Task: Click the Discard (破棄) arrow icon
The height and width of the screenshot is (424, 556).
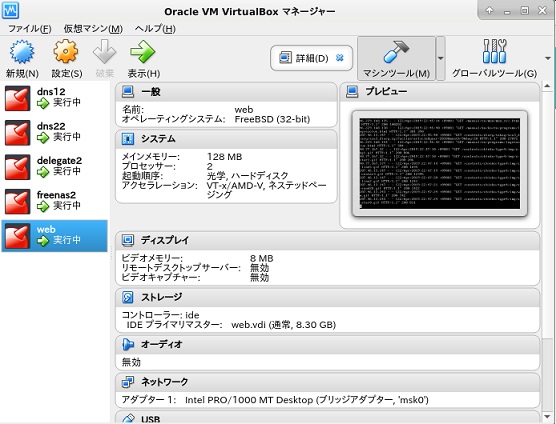Action: tap(104, 52)
